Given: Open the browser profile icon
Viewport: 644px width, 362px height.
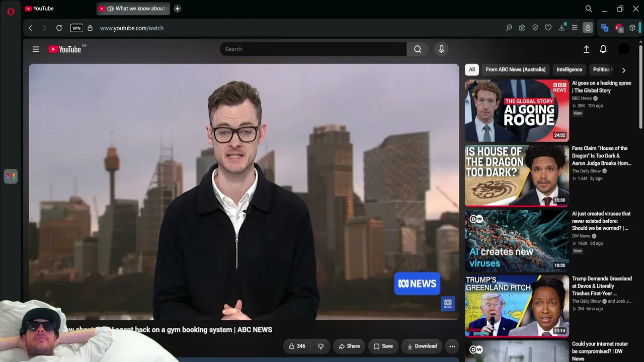Looking at the screenshot, I should click(x=588, y=28).
